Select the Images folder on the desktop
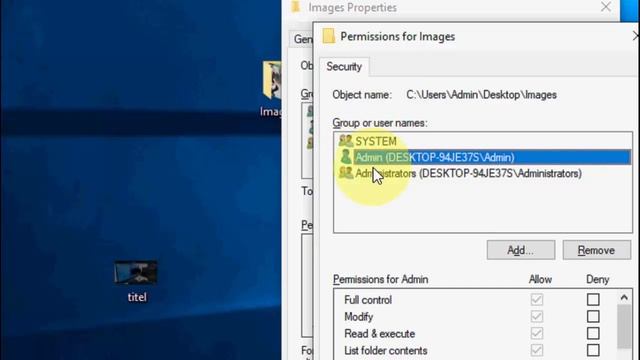Viewport: 640px width, 360px height. coord(271,80)
